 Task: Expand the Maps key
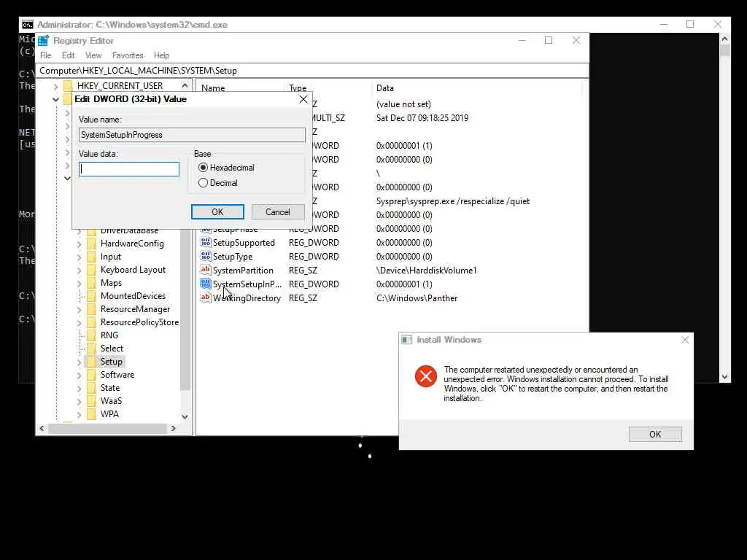click(x=79, y=284)
